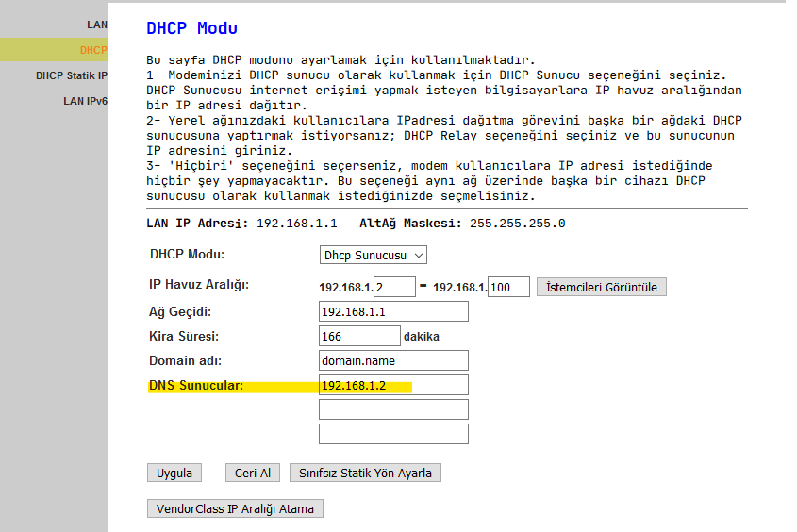Viewport: 797px width, 532px height.
Task: Click first DNS server field 192.168.1.2
Action: [393, 385]
